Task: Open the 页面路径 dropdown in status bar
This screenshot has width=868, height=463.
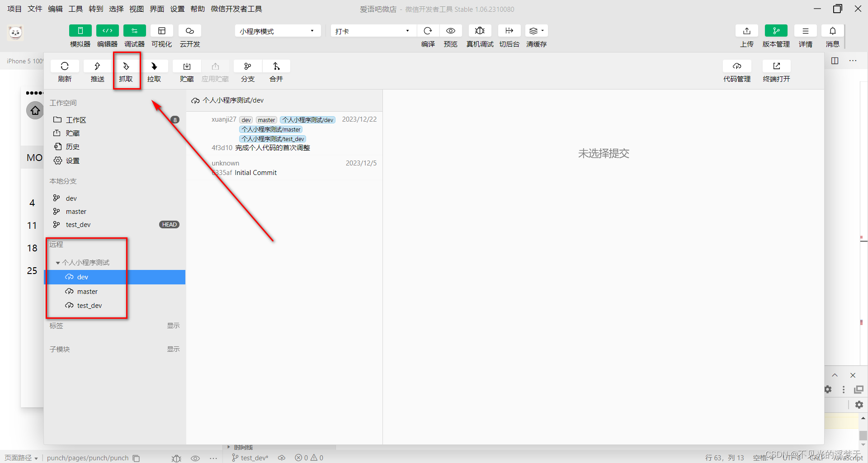Action: coord(21,458)
